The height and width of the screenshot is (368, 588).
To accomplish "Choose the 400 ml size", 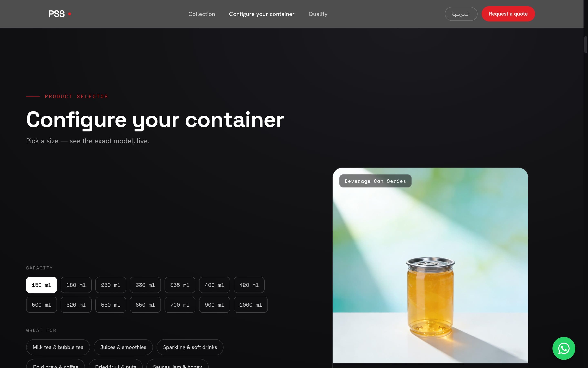I will tap(214, 285).
